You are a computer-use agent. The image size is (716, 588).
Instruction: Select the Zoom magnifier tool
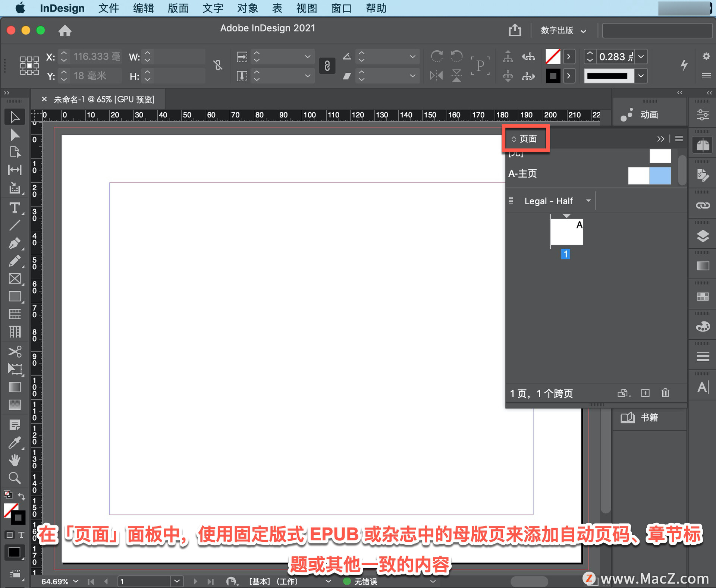click(x=15, y=478)
